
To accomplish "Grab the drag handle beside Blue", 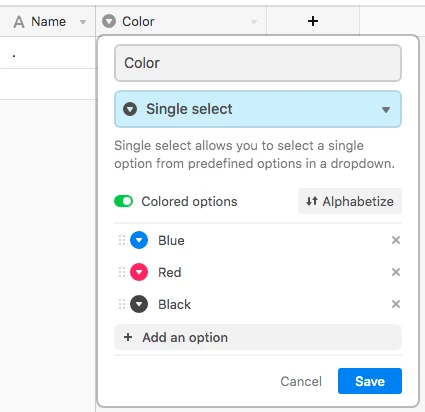I will 122,240.
